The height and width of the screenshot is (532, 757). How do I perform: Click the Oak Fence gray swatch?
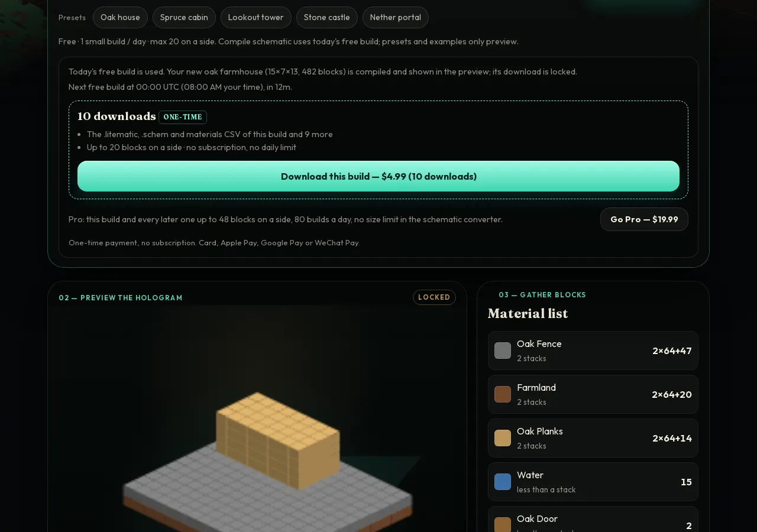503,351
